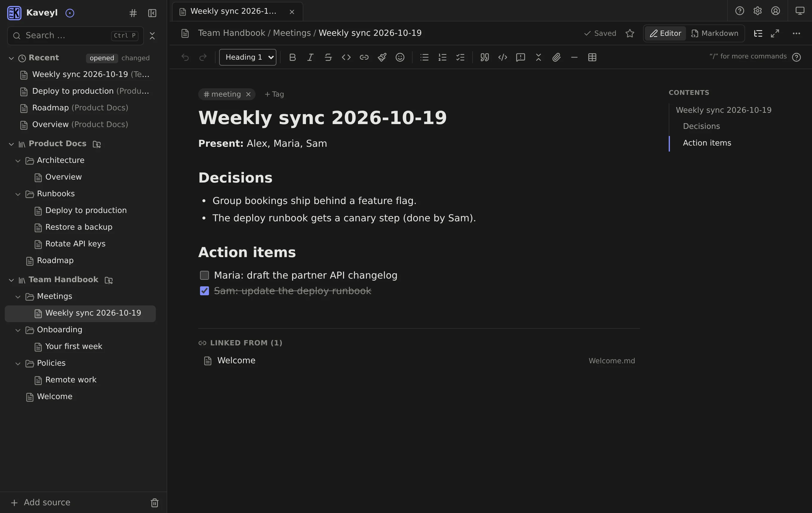Open the emoji picker
The image size is (812, 513).
tap(400, 57)
